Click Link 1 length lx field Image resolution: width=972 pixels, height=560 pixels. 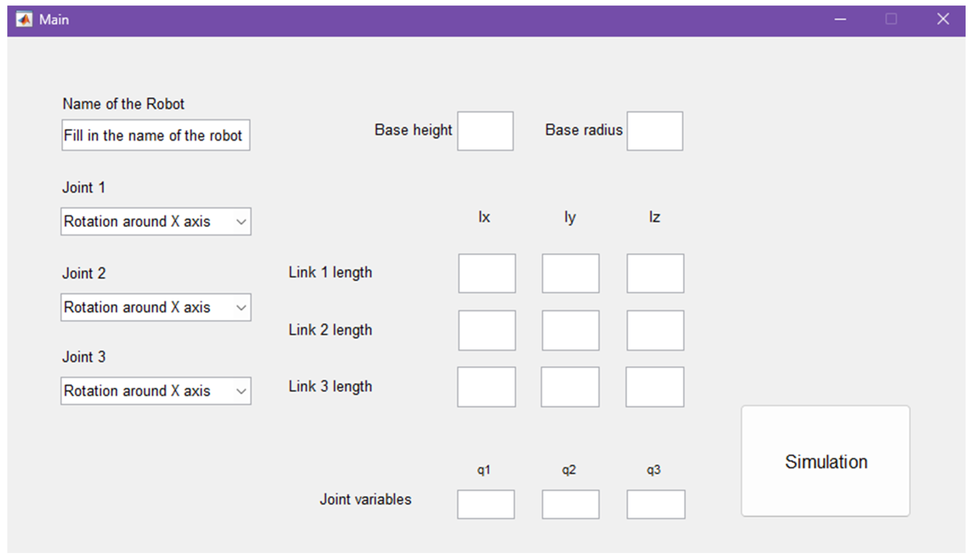tap(487, 274)
